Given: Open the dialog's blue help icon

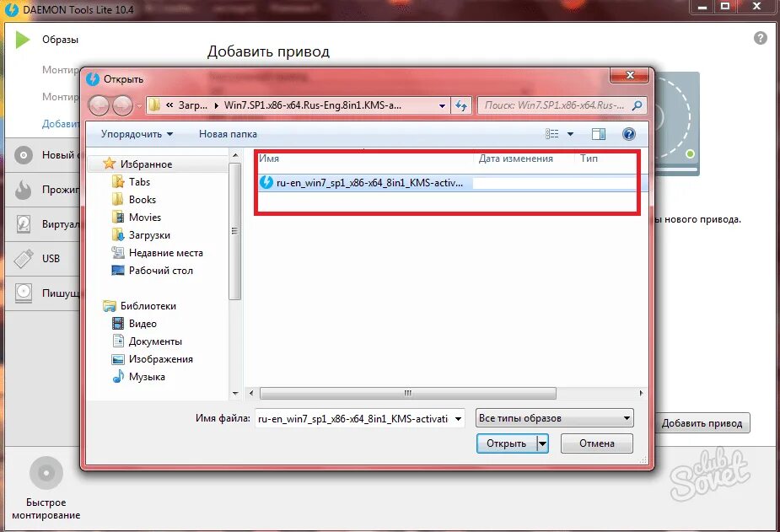Looking at the screenshot, I should pyautogui.click(x=629, y=134).
